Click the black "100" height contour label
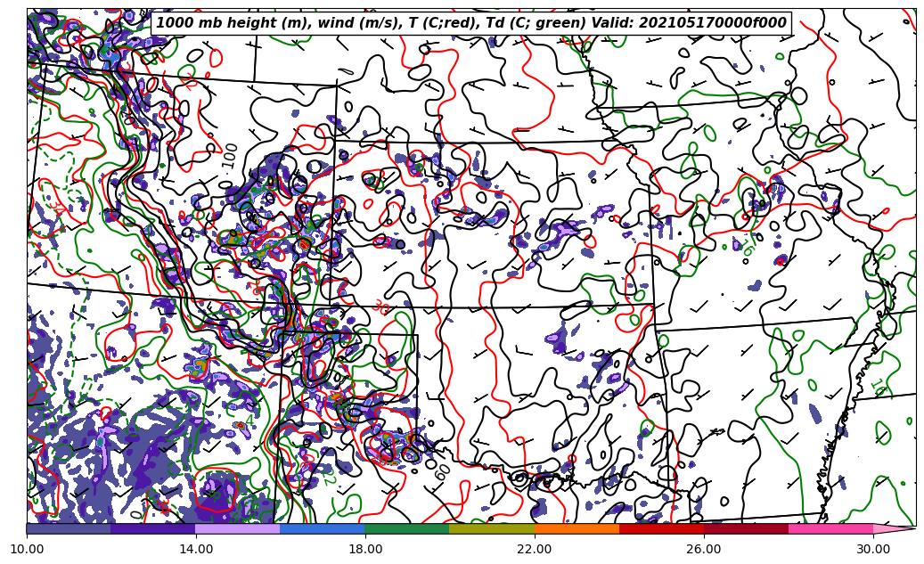Viewport: 924px width, 564px height. click(x=231, y=155)
